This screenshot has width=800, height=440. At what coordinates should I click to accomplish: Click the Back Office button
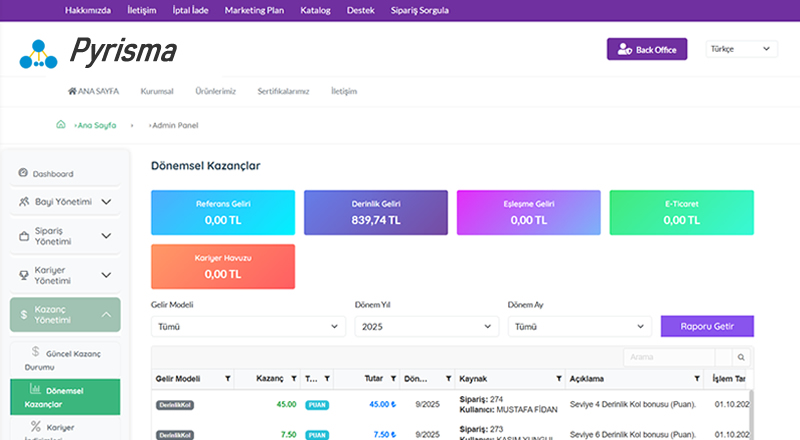647,49
